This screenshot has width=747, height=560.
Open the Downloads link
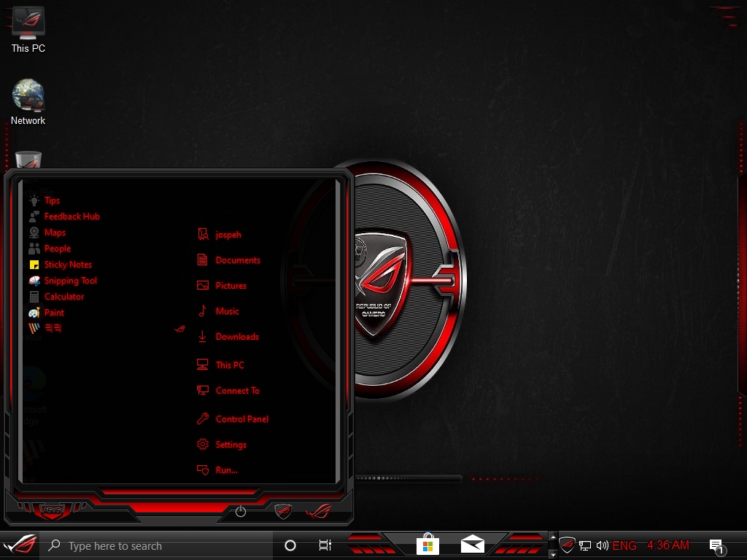[237, 337]
